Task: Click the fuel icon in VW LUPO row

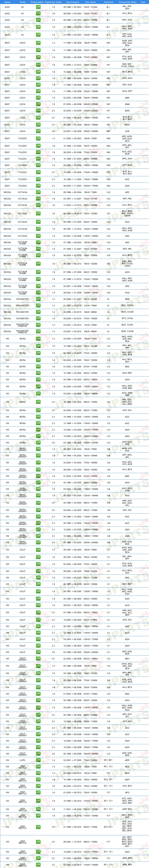Action: tap(38, 760)
